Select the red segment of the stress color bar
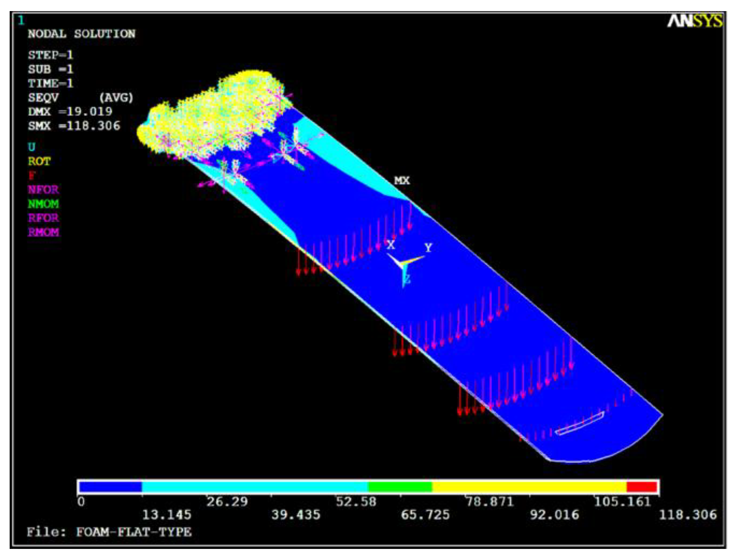This screenshot has width=734, height=560. [642, 487]
